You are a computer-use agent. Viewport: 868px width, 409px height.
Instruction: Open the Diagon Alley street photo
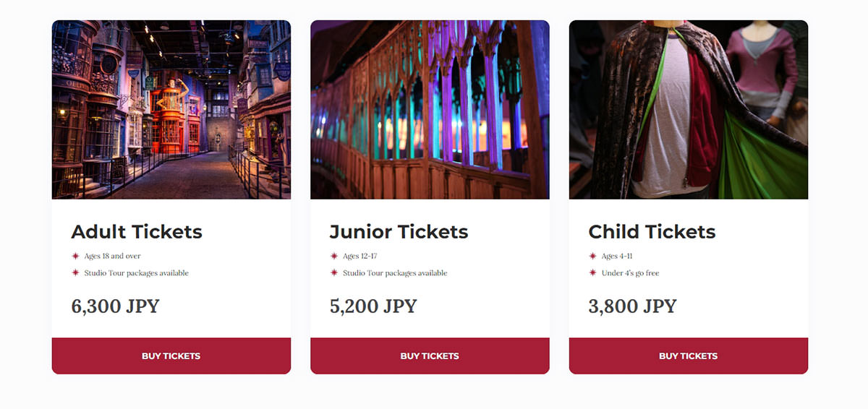171,110
